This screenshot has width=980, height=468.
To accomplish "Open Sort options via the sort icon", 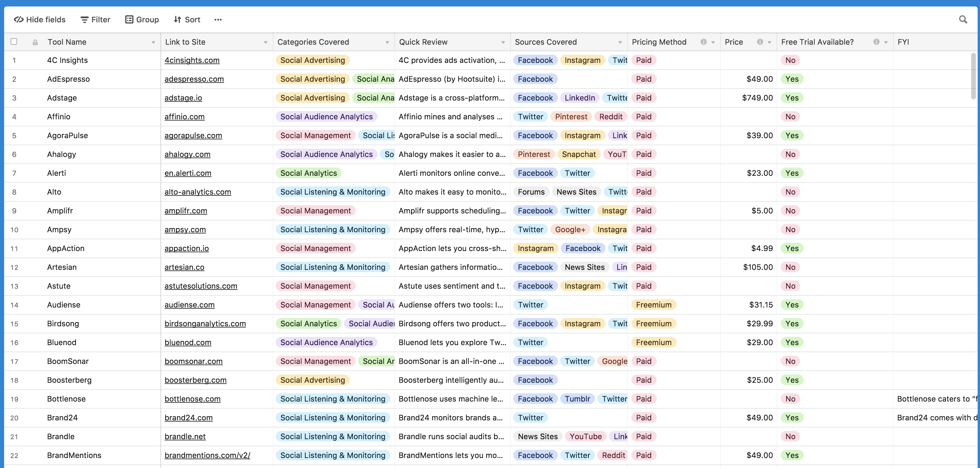I will 177,19.
